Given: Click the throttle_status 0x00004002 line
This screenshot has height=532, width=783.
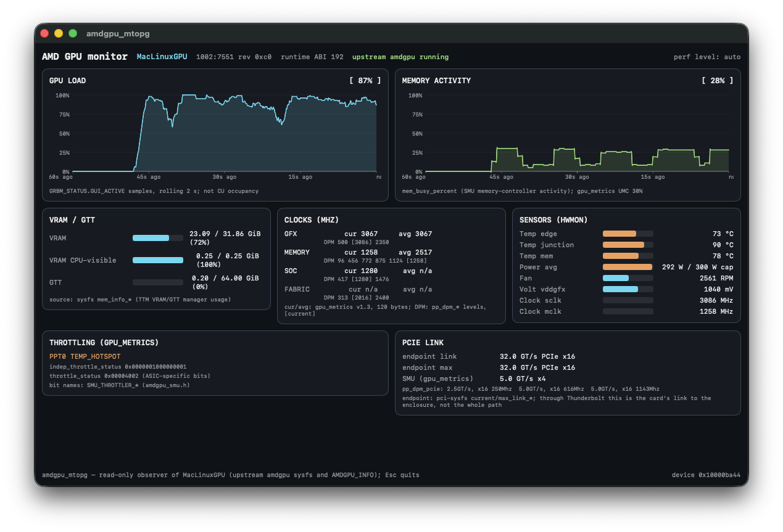Looking at the screenshot, I should [x=131, y=376].
